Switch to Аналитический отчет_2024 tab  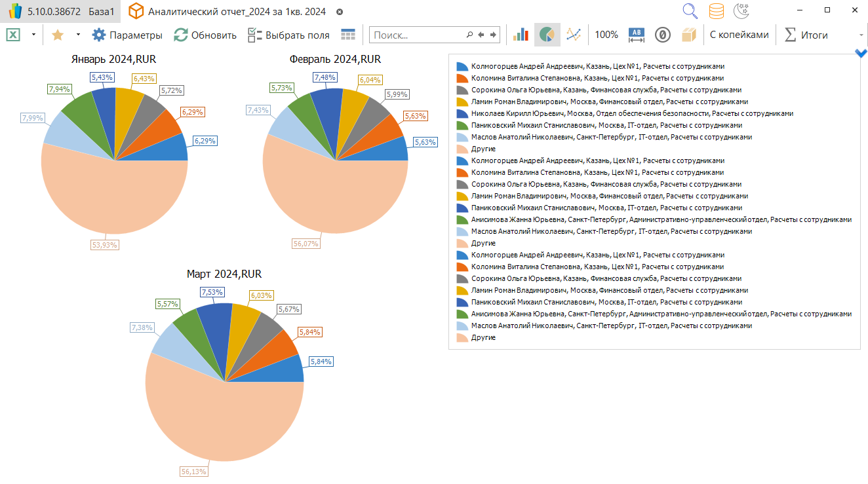pyautogui.click(x=236, y=12)
